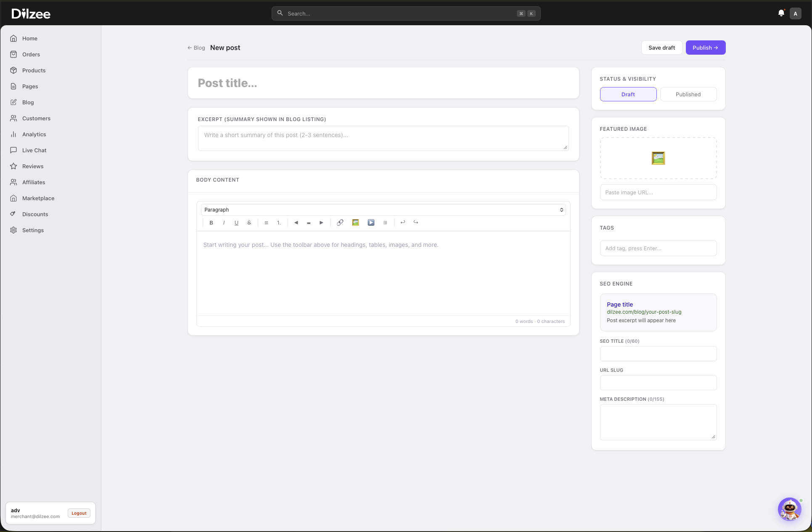Insert a table with the grid icon
The image size is (812, 532).
pos(385,223)
